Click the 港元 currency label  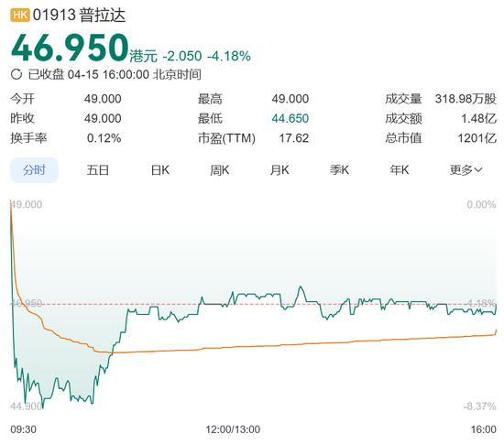coord(144,57)
